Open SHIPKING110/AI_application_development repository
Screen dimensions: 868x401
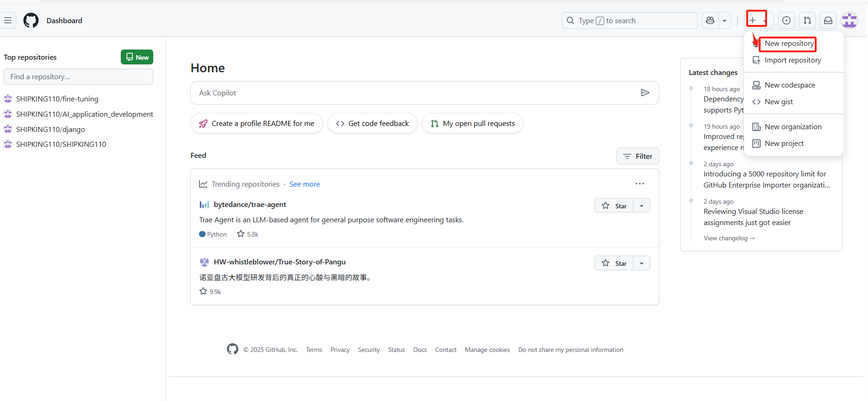click(x=84, y=114)
